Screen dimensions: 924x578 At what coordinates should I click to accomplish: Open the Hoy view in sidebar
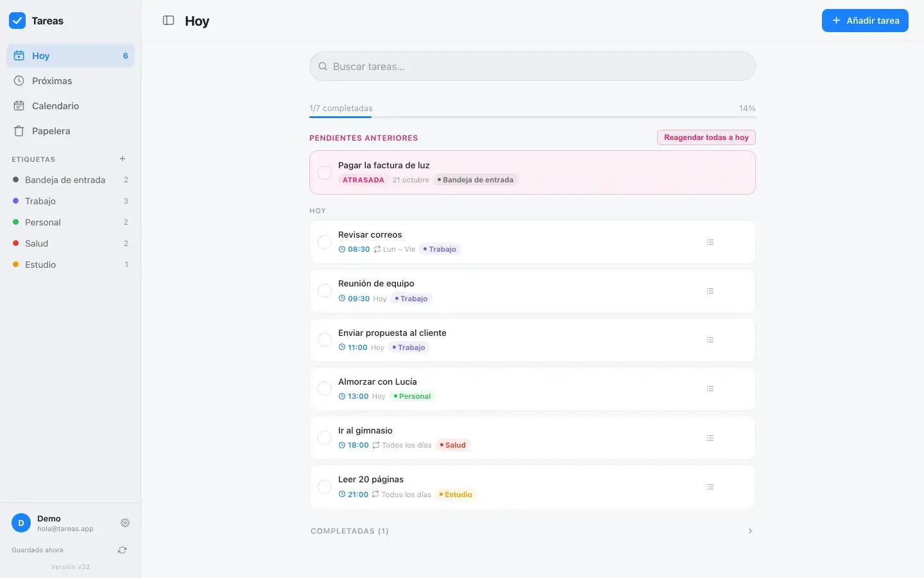pyautogui.click(x=71, y=56)
